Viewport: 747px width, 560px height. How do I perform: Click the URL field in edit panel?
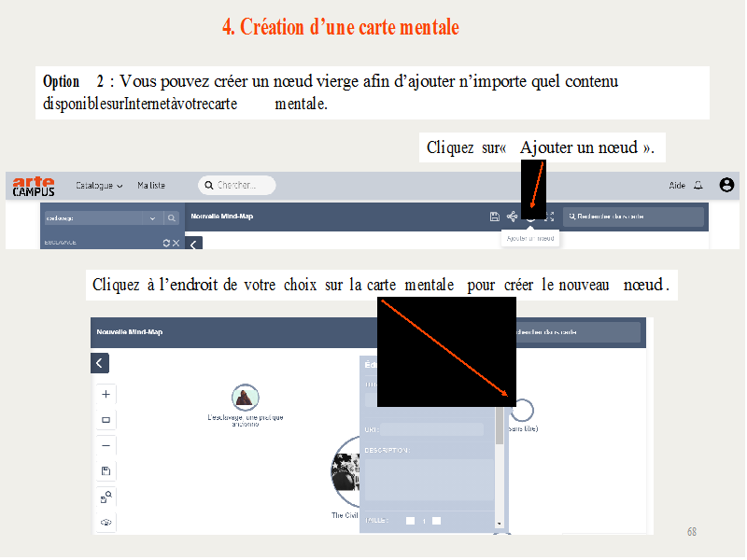tap(431, 429)
